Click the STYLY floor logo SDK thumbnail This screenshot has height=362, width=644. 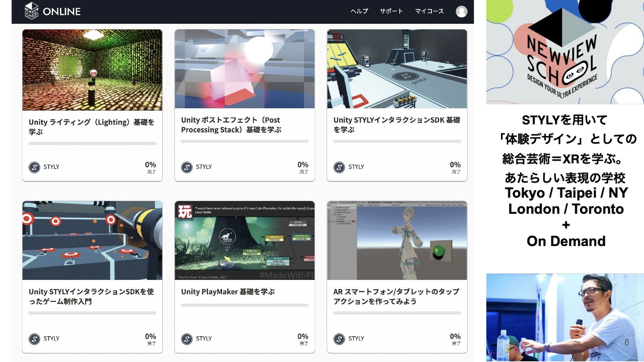(397, 69)
